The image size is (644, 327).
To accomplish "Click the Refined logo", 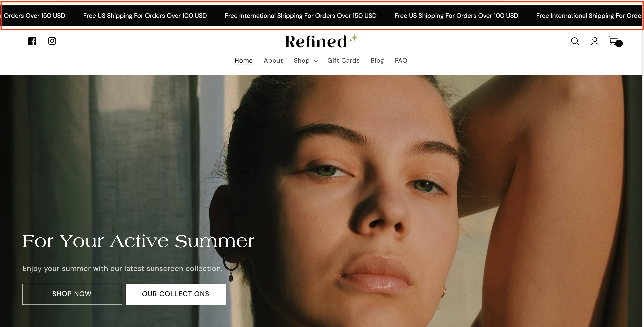I will (x=321, y=41).
